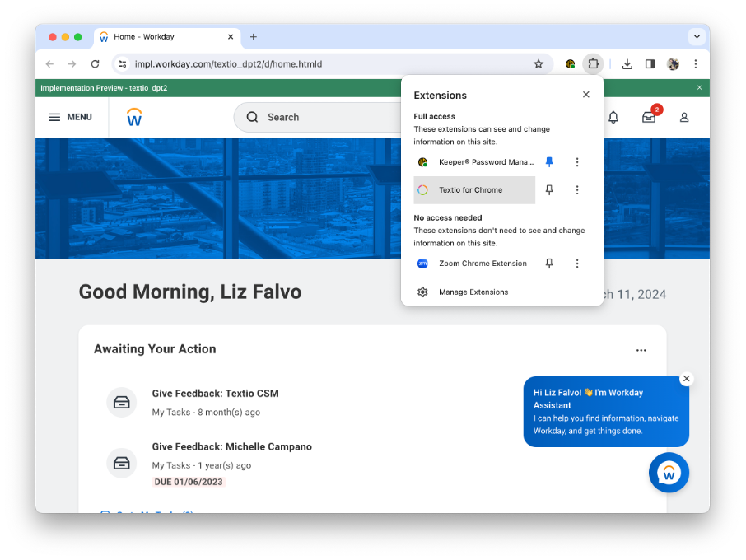Open Give Feedback: Textio CSM task
Image resolution: width=746 pixels, height=560 pixels.
pos(215,394)
